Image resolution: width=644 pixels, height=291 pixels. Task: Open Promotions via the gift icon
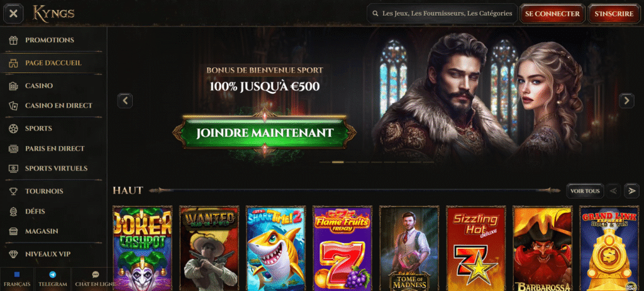point(14,40)
